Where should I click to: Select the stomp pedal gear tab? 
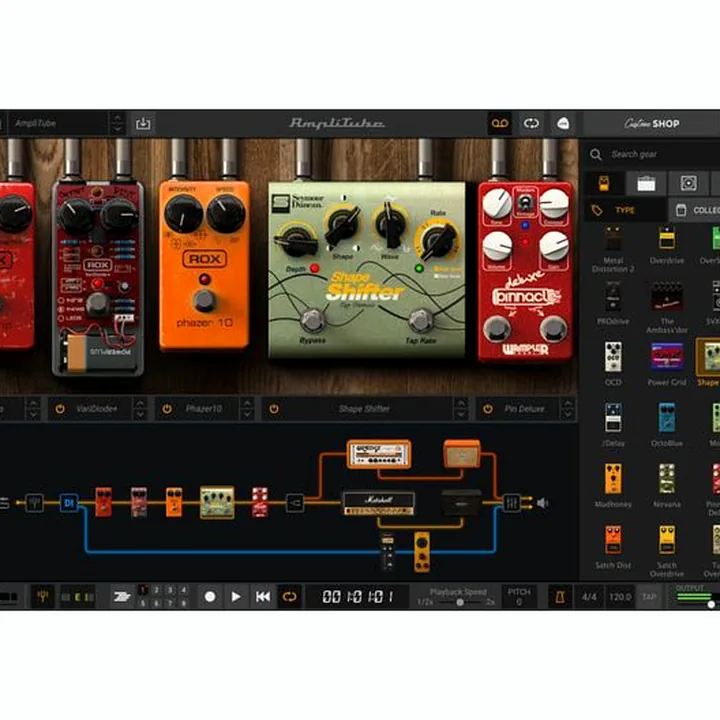point(604,184)
